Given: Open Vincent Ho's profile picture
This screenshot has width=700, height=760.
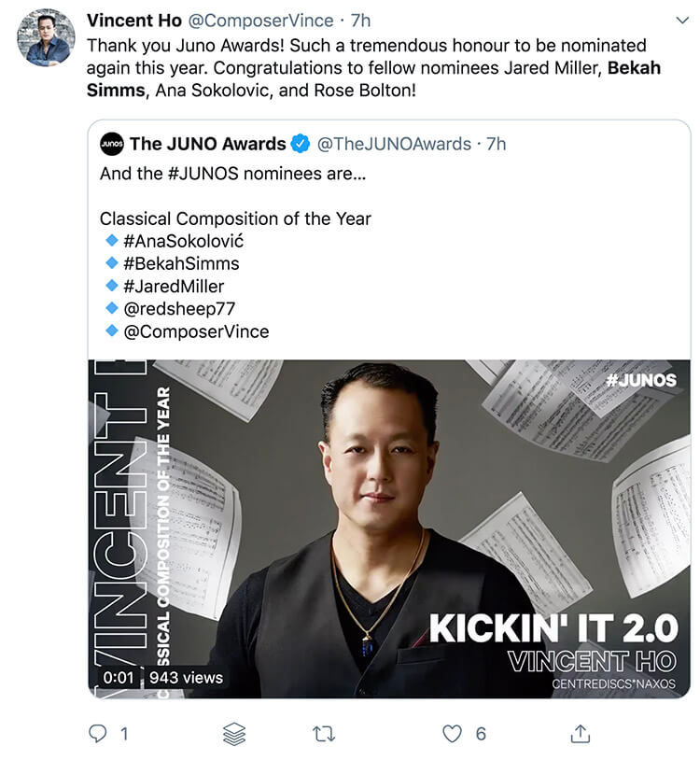Looking at the screenshot, I should click(x=46, y=37).
